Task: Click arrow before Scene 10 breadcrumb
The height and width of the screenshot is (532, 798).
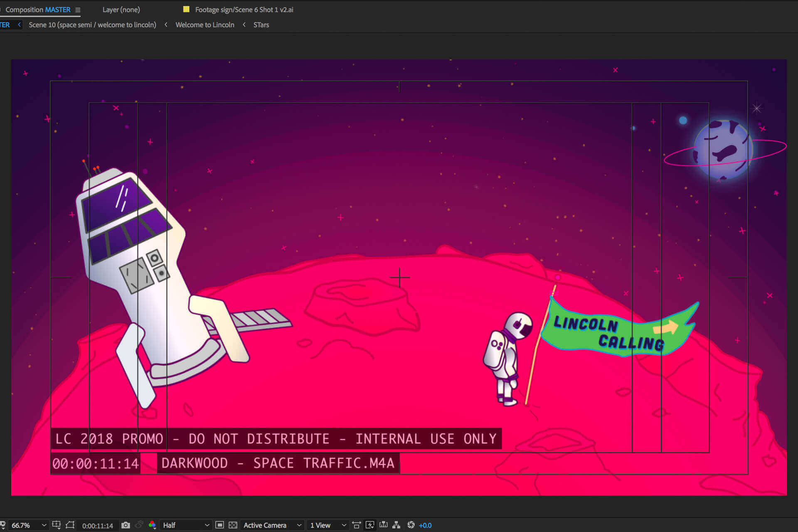Action: 19,25
